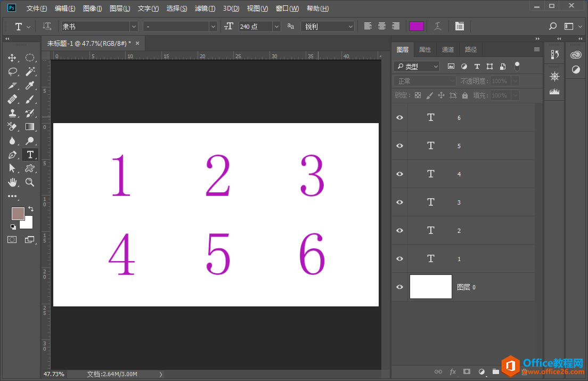Hide text layer 6

pos(400,117)
